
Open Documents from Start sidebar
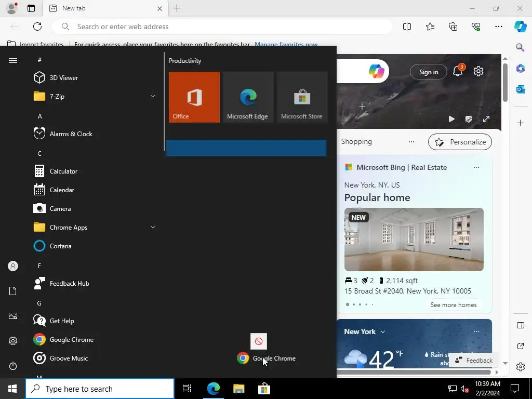pyautogui.click(x=13, y=291)
